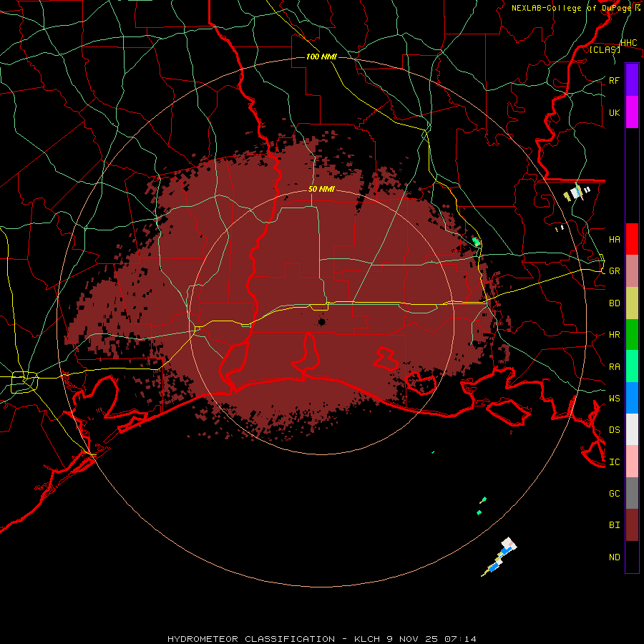Click the RA light-green legend swatch
The image size is (644, 644).
[x=632, y=366]
